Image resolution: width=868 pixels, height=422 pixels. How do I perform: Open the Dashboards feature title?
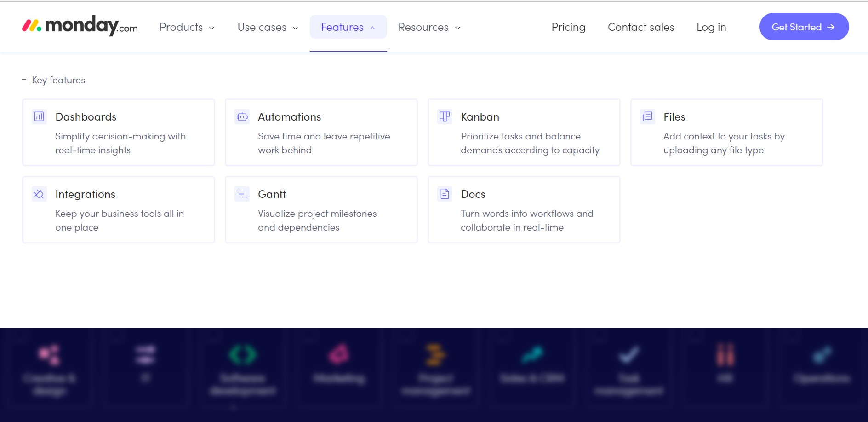tap(86, 117)
